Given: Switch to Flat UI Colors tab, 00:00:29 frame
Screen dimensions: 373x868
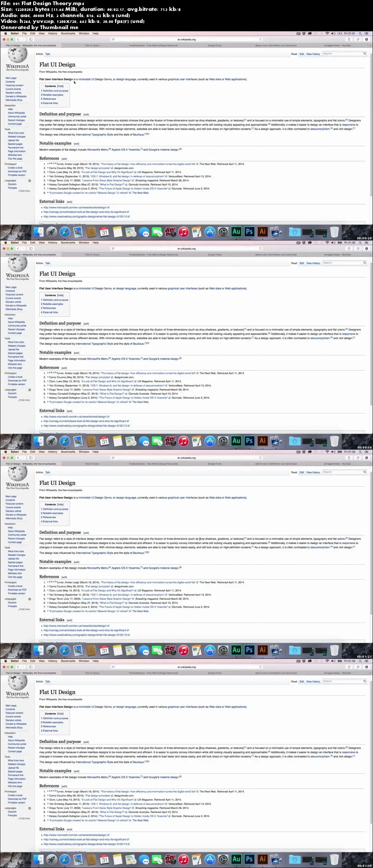Looking at the screenshot, I should click(92, 45).
